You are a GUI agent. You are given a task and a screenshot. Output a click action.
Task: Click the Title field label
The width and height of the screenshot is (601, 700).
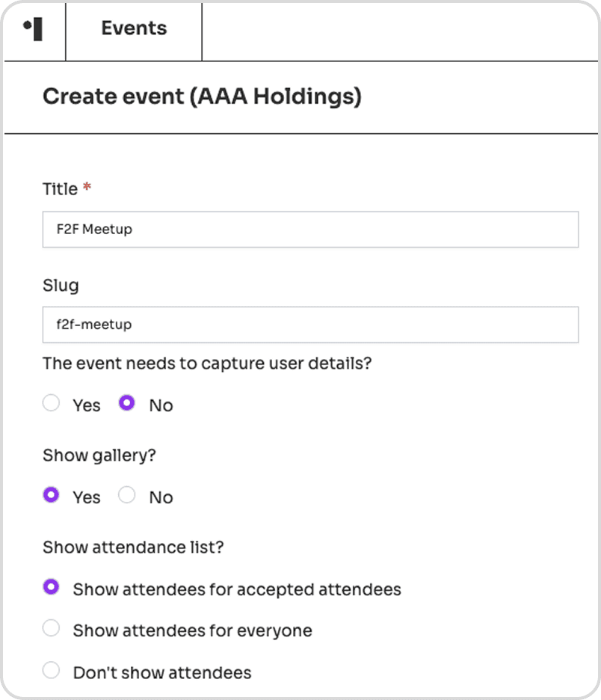(61, 189)
